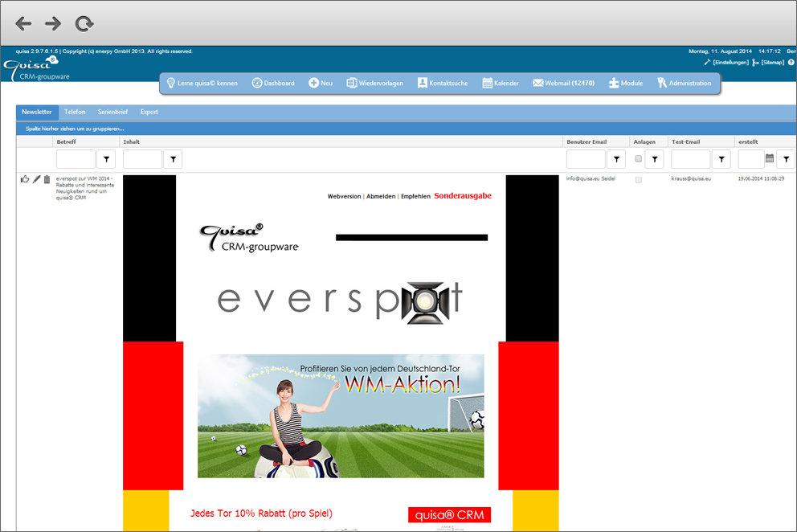
Task: Click the info@quisa.eu Seidel cell
Action: (x=591, y=179)
